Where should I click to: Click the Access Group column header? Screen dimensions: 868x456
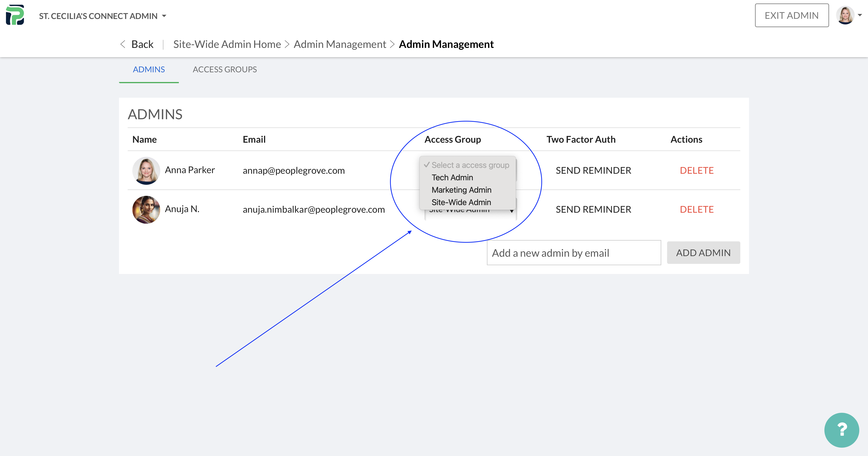pos(453,140)
